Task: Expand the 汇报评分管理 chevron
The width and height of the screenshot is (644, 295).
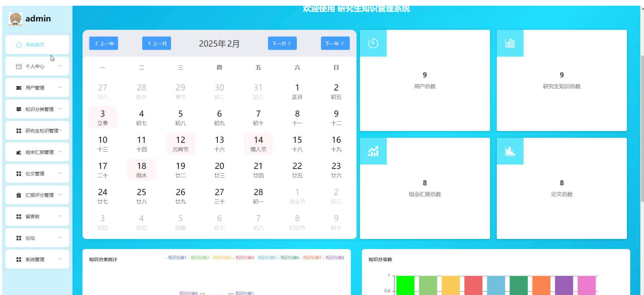Action: [x=60, y=194]
